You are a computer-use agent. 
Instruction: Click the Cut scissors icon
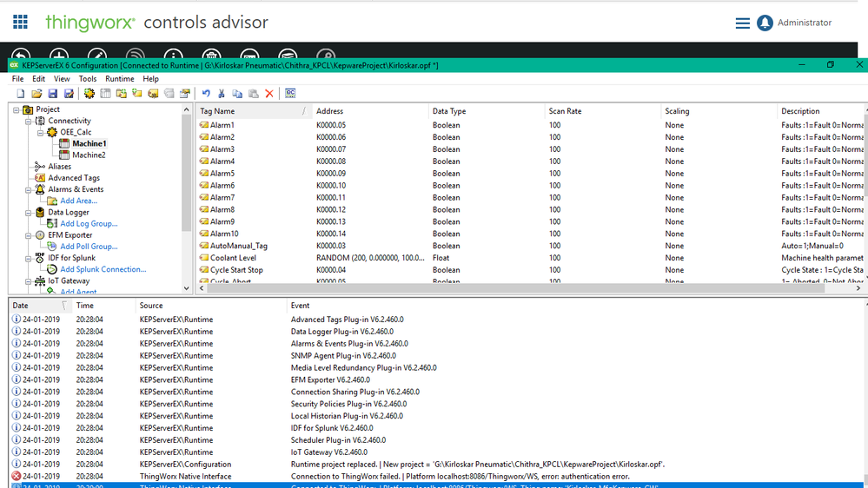point(222,94)
